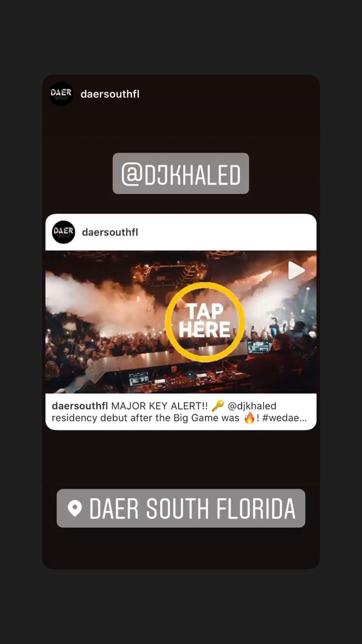Image resolution: width=362 pixels, height=644 pixels.
Task: Tap the MAJOR KEY ALERT caption text
Action: (x=160, y=406)
